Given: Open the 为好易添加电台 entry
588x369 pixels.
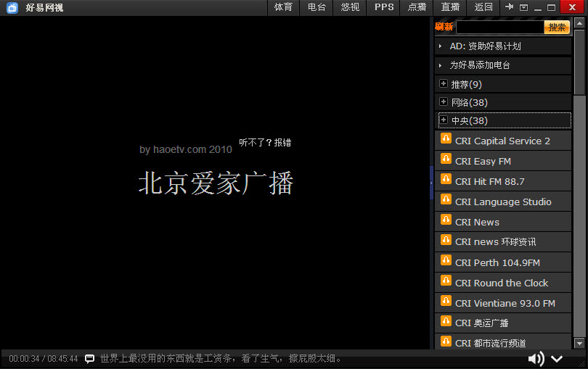Looking at the screenshot, I should tap(480, 65).
